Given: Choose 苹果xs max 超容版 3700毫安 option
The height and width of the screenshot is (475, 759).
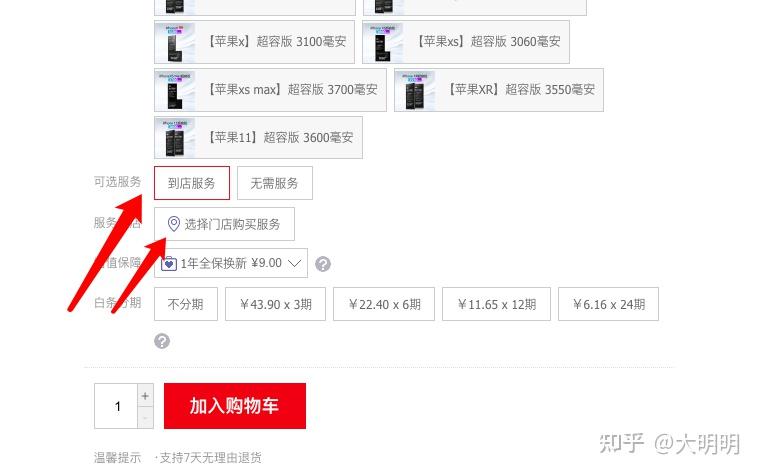Looking at the screenshot, I should pyautogui.click(x=270, y=90).
